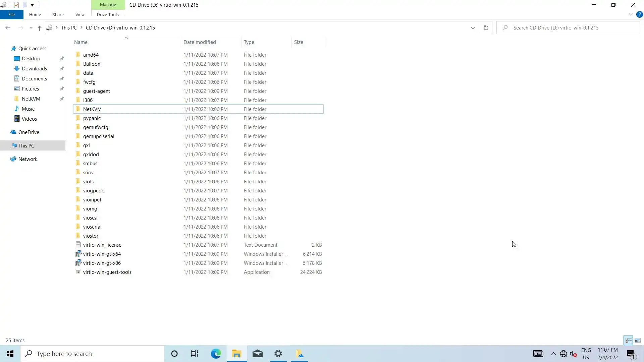Open the View ribbon tab
The image size is (644, 362).
click(80, 14)
